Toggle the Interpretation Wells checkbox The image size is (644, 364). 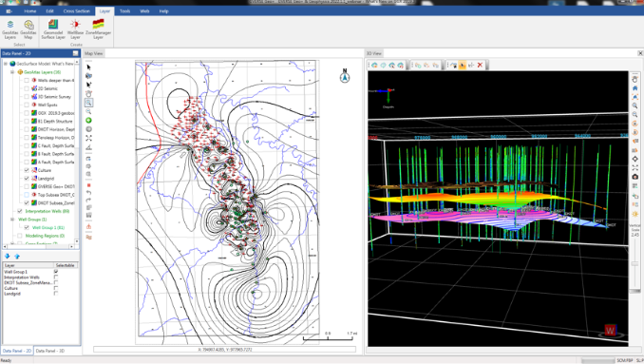click(20, 211)
